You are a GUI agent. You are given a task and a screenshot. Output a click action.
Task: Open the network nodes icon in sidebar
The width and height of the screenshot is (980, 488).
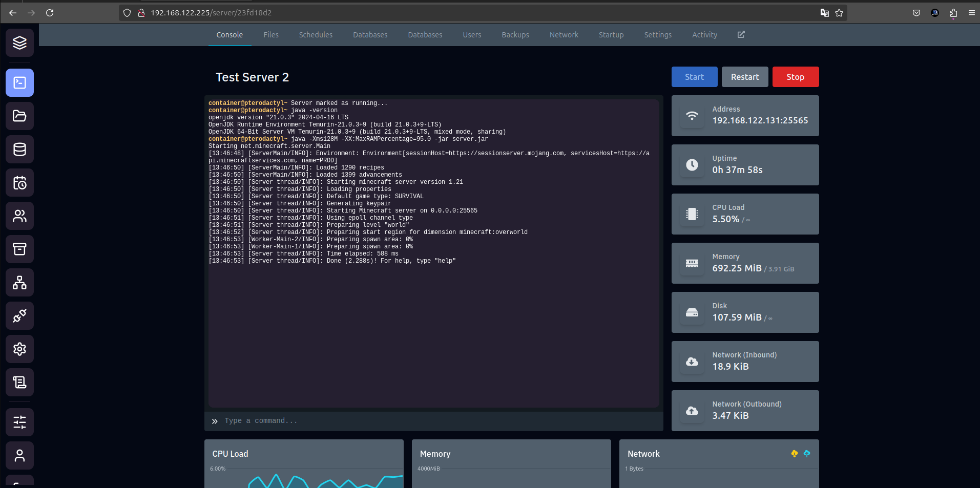coord(19,282)
